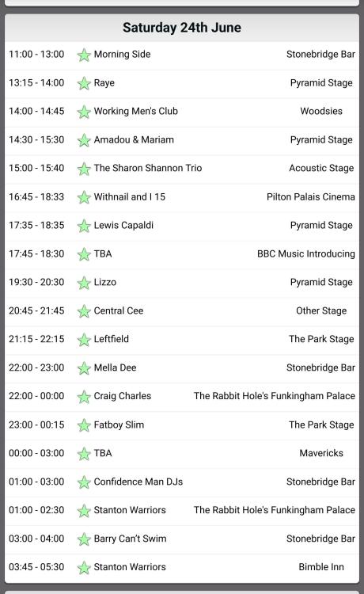Tap the star beside Confidence Man DJs
364x594 pixels.
(84, 482)
